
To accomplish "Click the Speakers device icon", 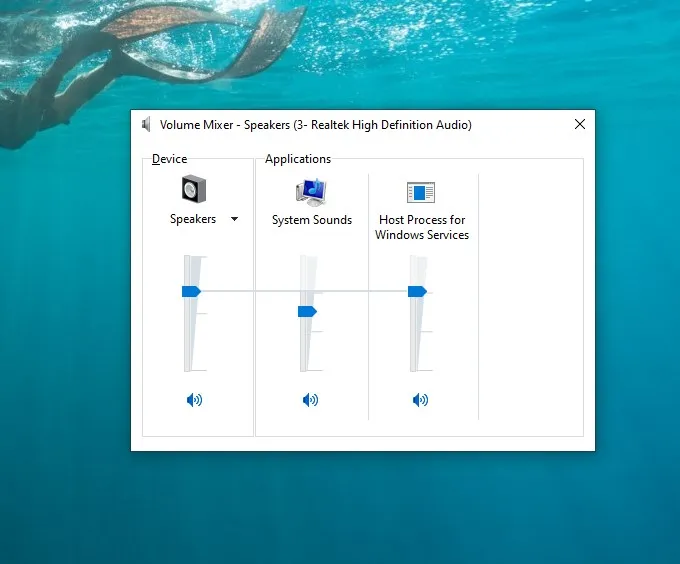I will click(193, 189).
